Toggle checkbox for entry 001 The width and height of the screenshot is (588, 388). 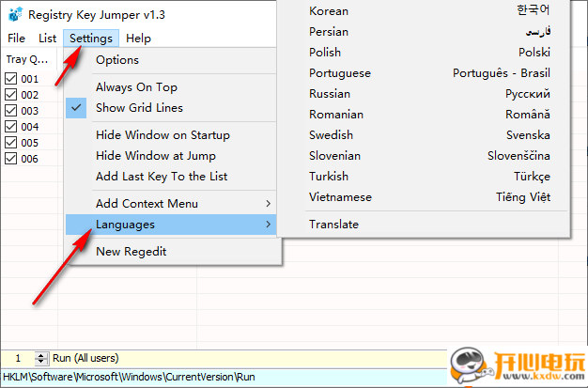(x=12, y=79)
